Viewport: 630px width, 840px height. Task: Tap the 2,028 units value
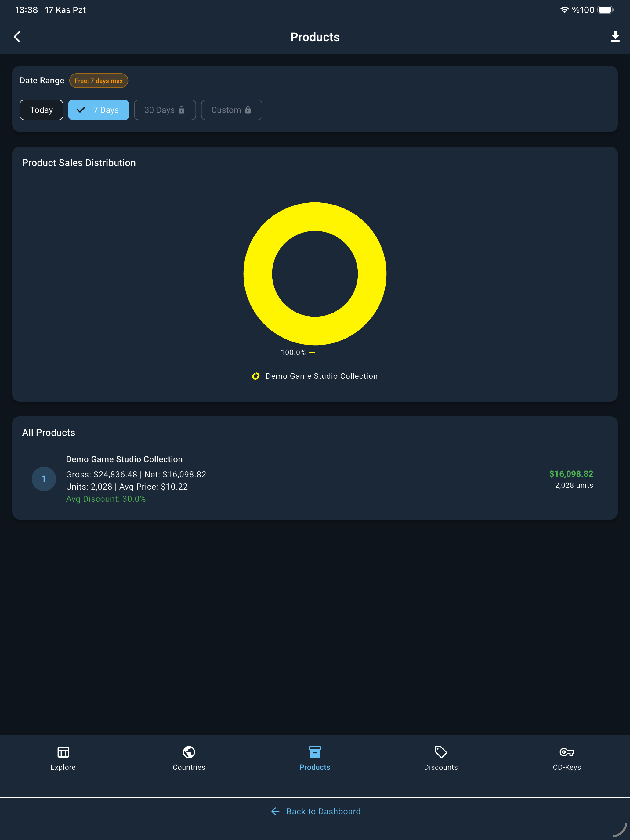point(574,485)
